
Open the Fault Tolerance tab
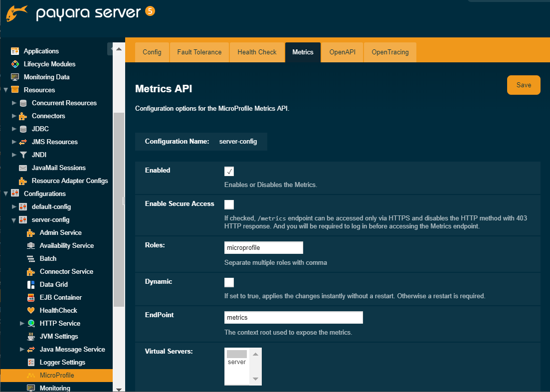click(199, 52)
